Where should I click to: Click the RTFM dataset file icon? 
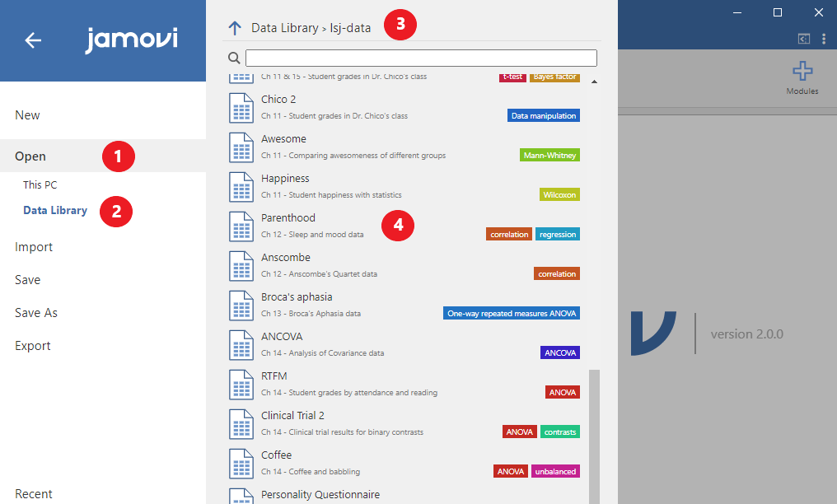click(241, 384)
